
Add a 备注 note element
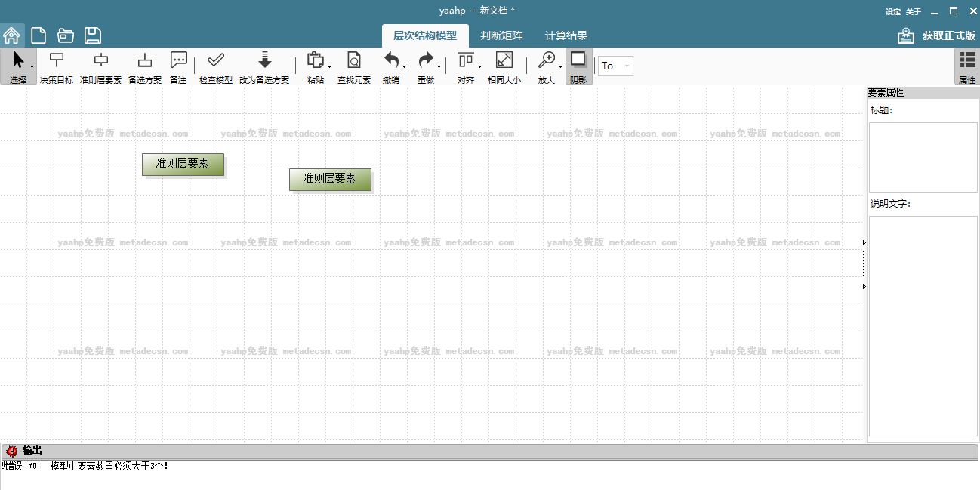(x=178, y=66)
